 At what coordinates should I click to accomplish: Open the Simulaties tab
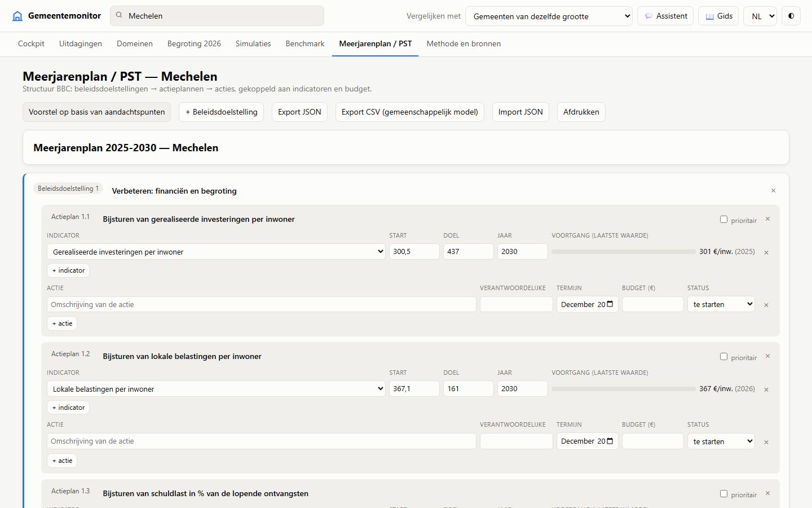coord(253,44)
